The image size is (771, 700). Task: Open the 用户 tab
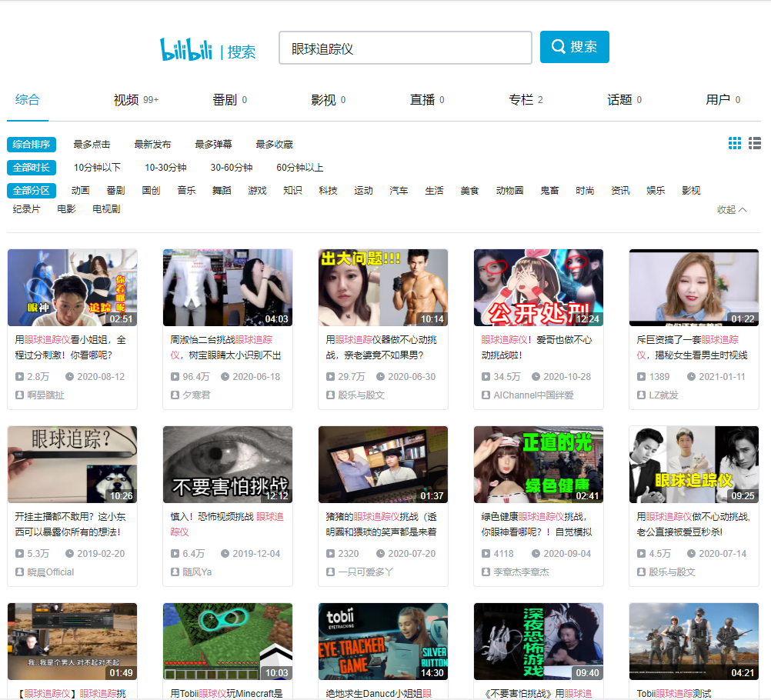[723, 100]
